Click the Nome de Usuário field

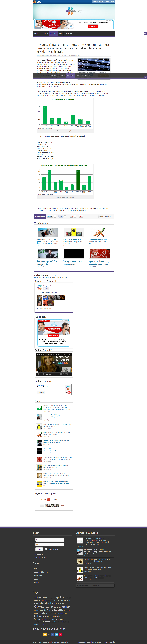(50, 540)
